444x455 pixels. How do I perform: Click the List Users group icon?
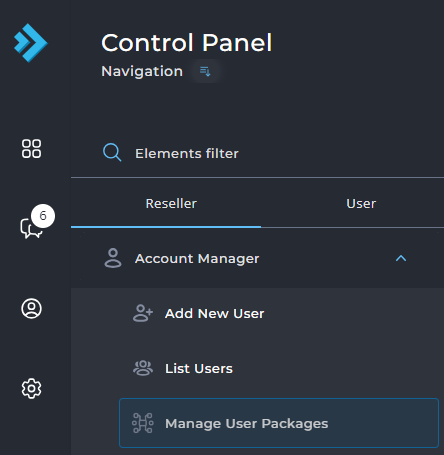tap(143, 368)
